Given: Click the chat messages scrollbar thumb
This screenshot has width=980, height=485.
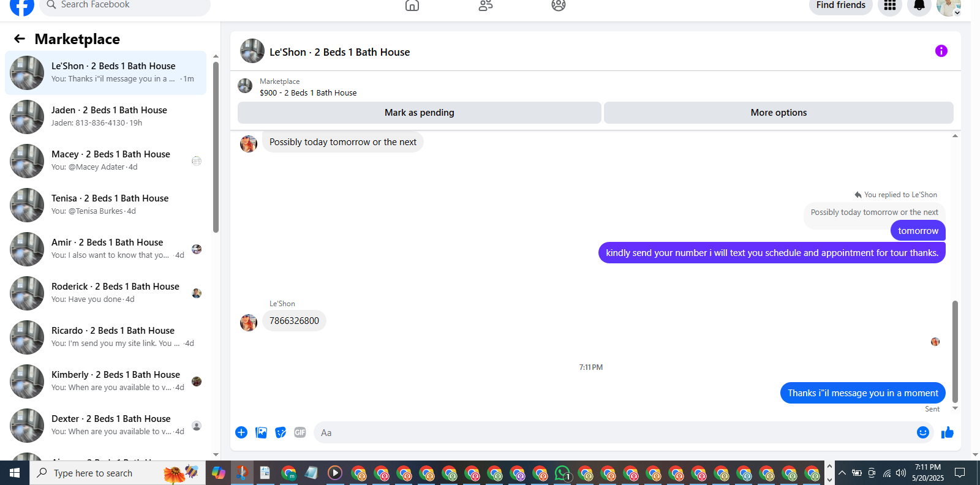Looking at the screenshot, I should click(x=955, y=351).
